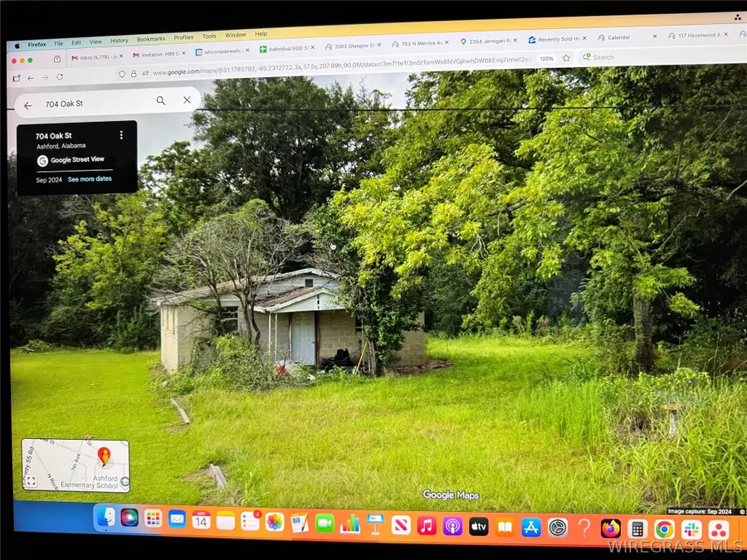Click the forward navigation arrow in Firefox
Screen dimensions: 747x560
(x=46, y=78)
